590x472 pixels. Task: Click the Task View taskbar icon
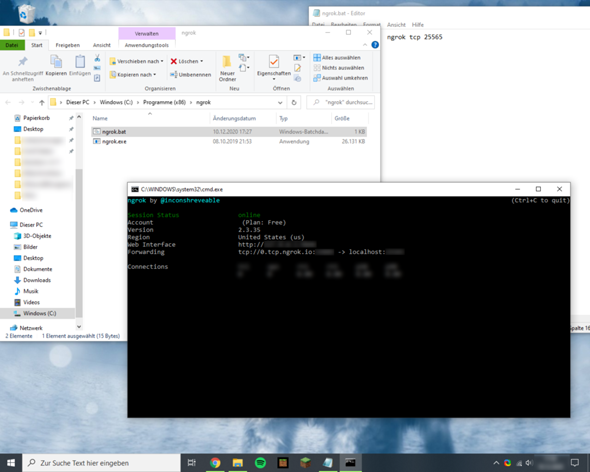(192, 463)
